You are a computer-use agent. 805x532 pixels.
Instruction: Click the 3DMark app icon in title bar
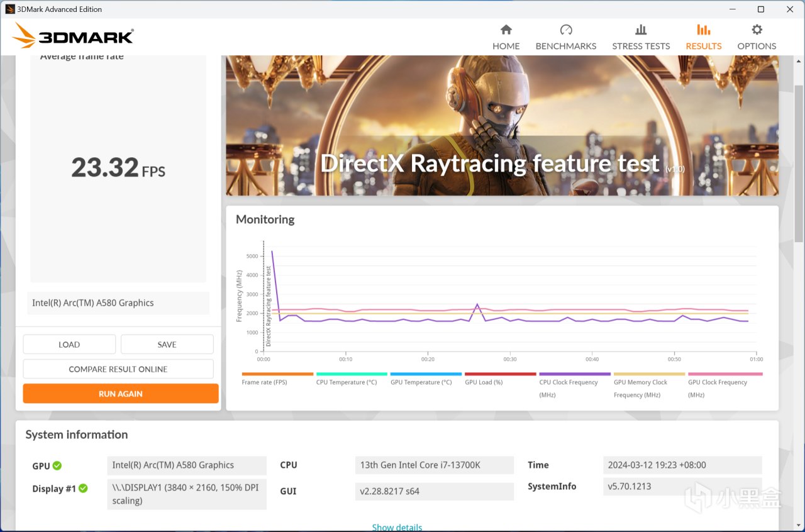pyautogui.click(x=9, y=9)
